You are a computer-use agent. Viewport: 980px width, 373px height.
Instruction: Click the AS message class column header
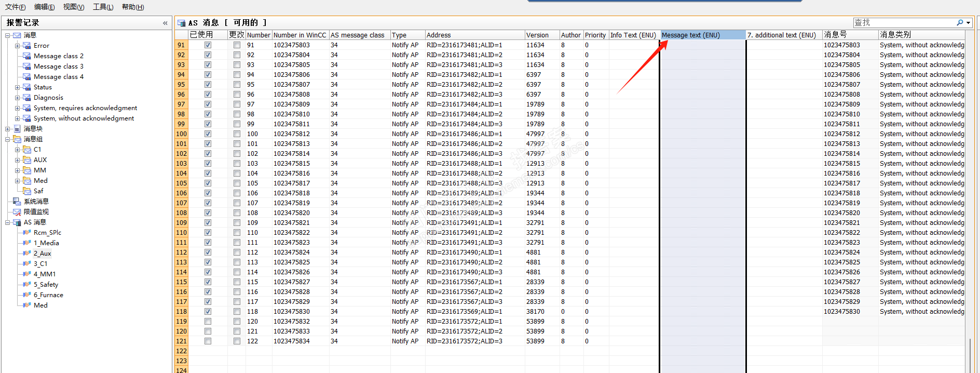360,35
